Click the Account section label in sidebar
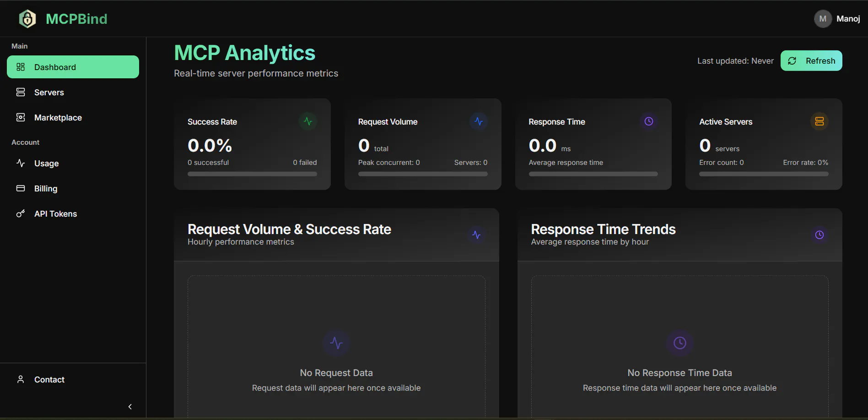 tap(25, 142)
